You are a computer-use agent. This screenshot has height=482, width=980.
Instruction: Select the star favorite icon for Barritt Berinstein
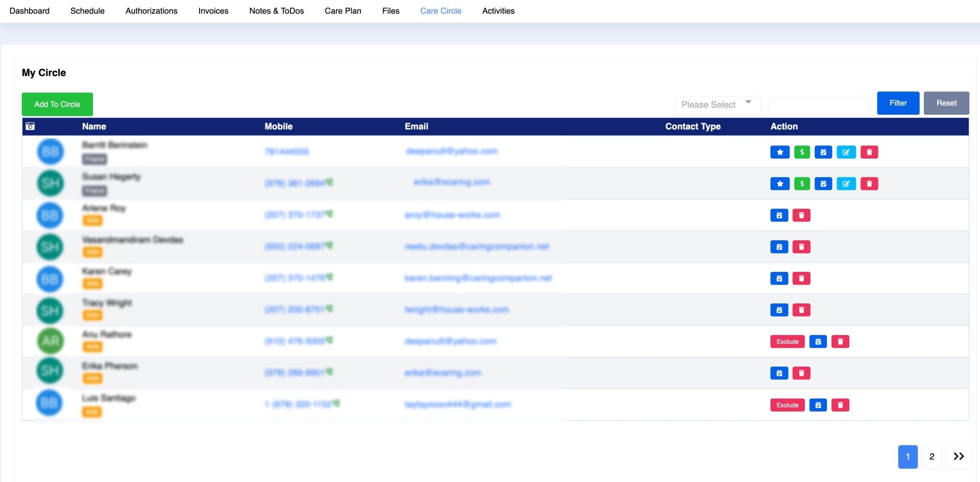(x=779, y=152)
